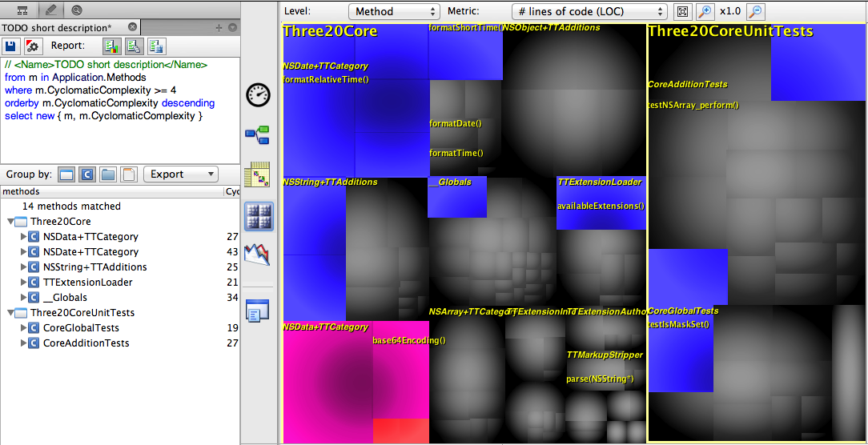868x445 pixels.
Task: Expand CoreAdditionTests tree row
Action: pyautogui.click(x=23, y=343)
